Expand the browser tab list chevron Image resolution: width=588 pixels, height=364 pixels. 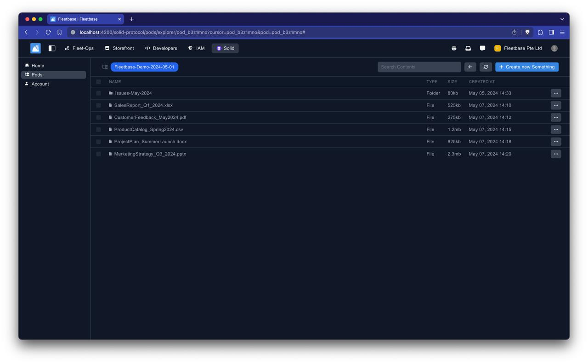coord(562,19)
